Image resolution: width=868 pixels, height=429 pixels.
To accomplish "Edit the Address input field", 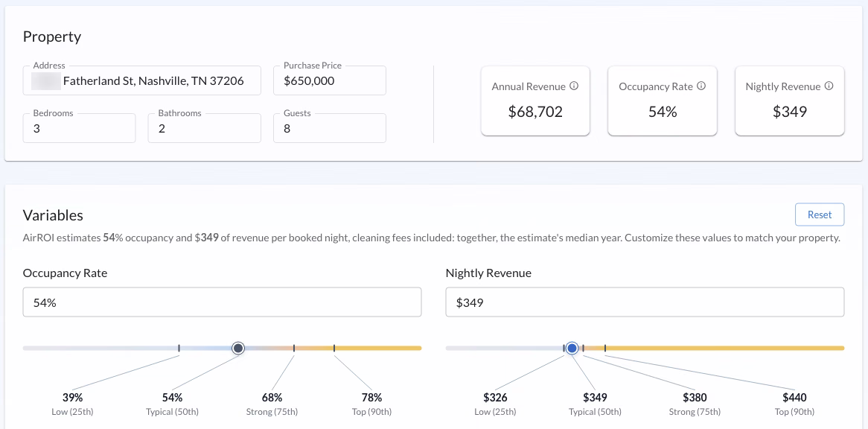I will coord(141,81).
